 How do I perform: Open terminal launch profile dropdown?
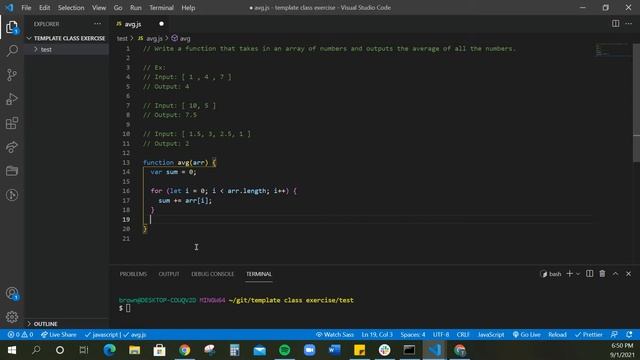(578, 274)
